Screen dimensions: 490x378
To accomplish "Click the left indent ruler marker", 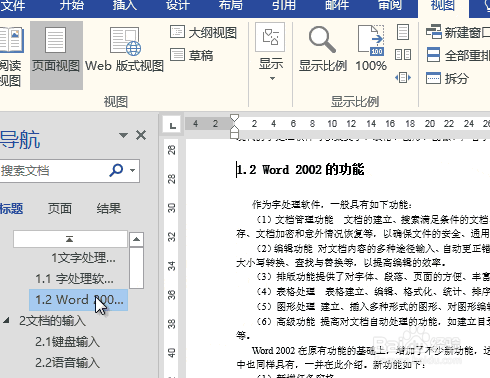I will pyautogui.click(x=235, y=134).
